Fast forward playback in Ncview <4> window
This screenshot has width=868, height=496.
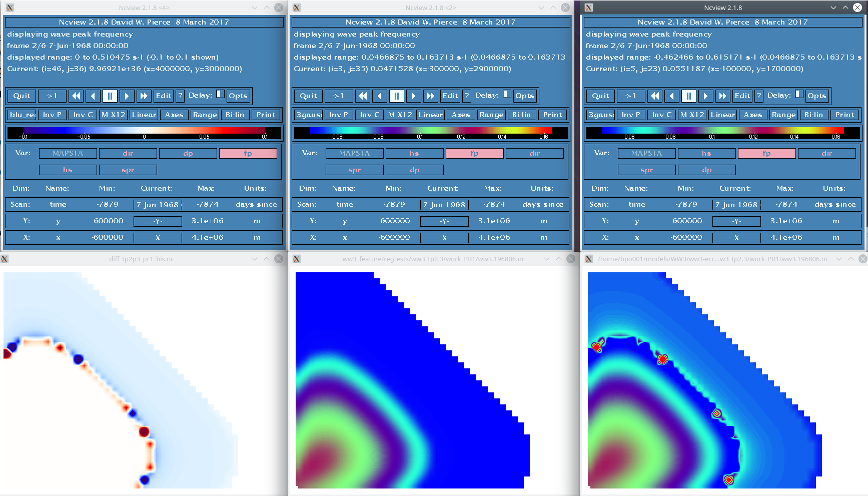144,96
